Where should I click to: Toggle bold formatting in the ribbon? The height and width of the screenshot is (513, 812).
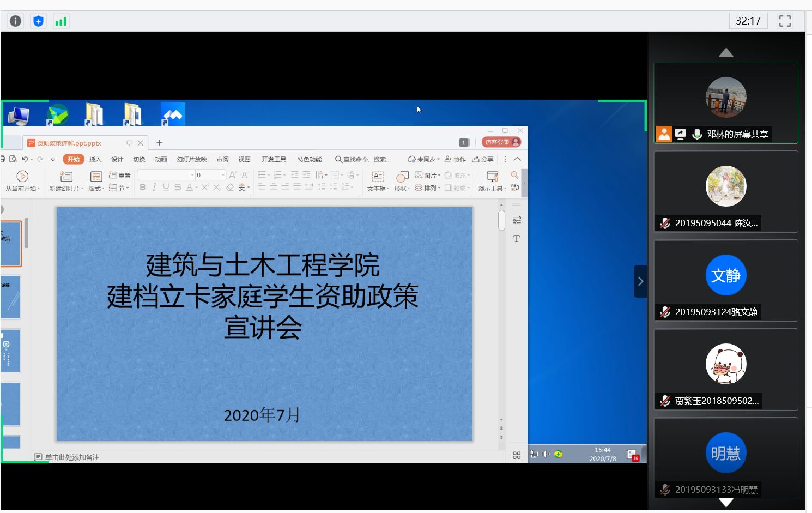pyautogui.click(x=143, y=188)
